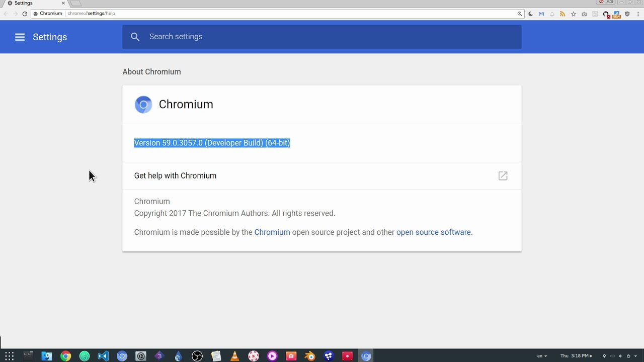Screen dimensions: 644x362
Task: Open the shield privacy extension icon
Action: tap(627, 14)
